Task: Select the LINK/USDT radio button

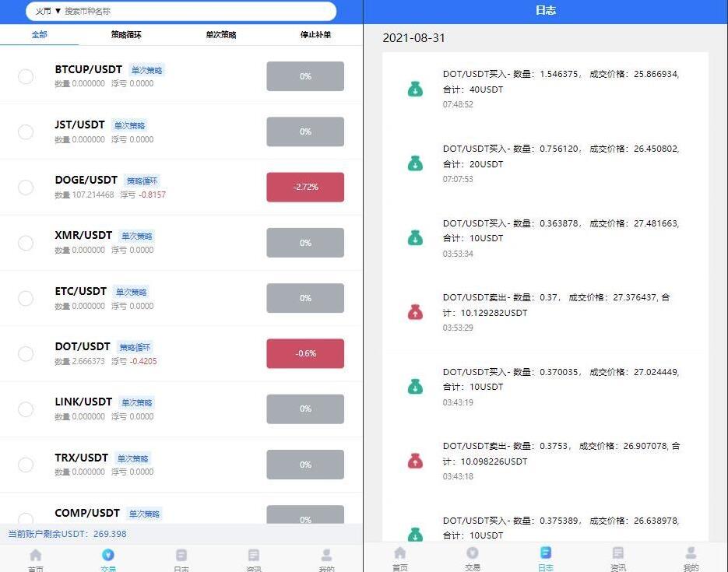Action: [x=26, y=409]
